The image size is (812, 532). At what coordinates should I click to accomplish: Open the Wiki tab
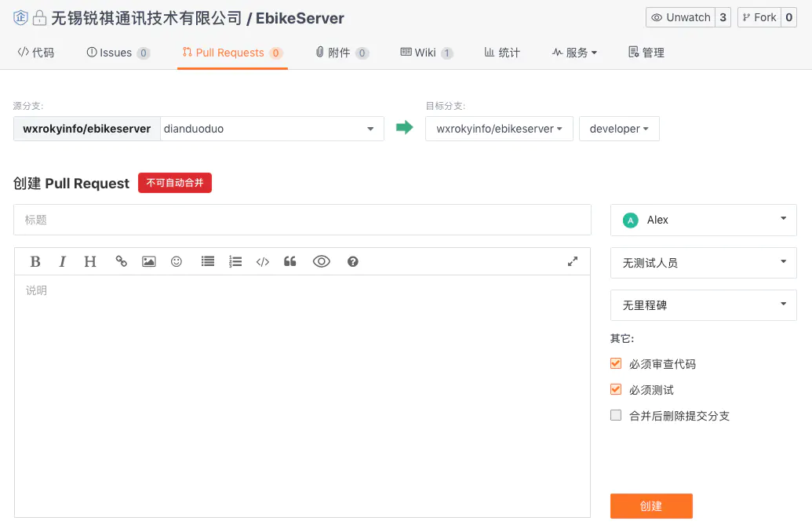click(x=426, y=53)
